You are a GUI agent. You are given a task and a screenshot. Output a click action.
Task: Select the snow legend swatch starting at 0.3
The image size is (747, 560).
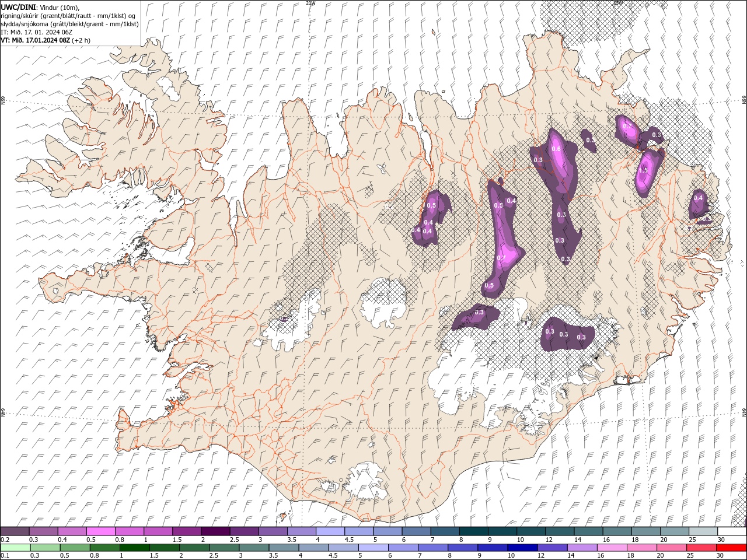pyautogui.click(x=44, y=531)
